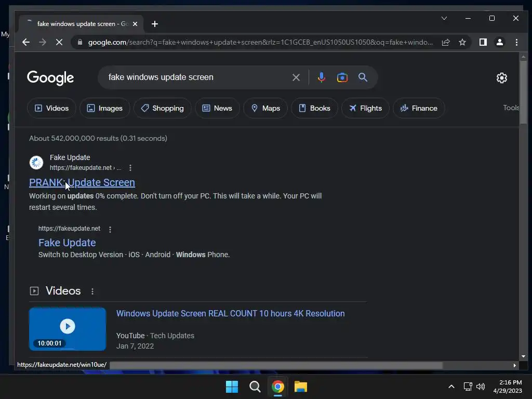This screenshot has height=399, width=532.
Task: Open File Explorer from the taskbar
Action: point(301,387)
